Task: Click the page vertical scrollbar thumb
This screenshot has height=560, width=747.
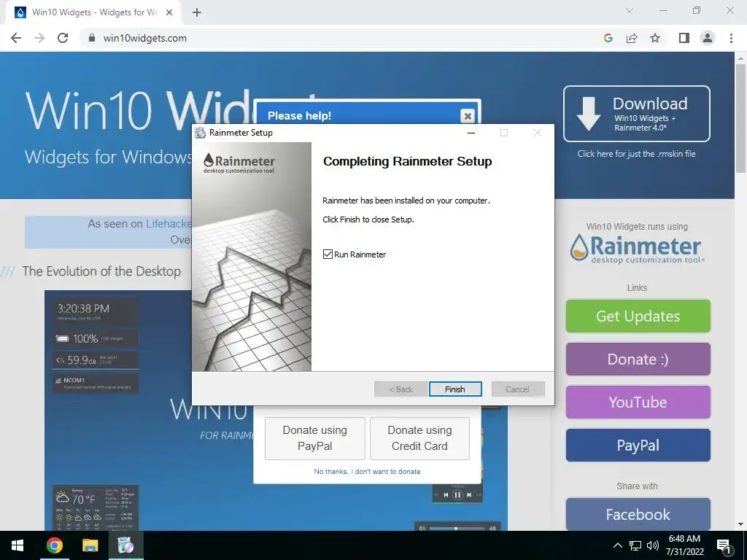Action: click(740, 118)
